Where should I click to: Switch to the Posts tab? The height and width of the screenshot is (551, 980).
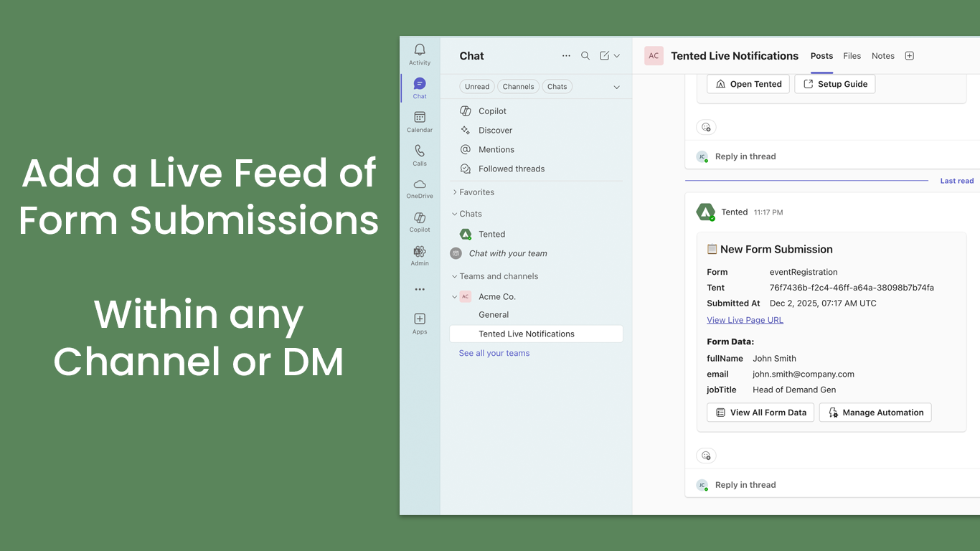pyautogui.click(x=821, y=56)
